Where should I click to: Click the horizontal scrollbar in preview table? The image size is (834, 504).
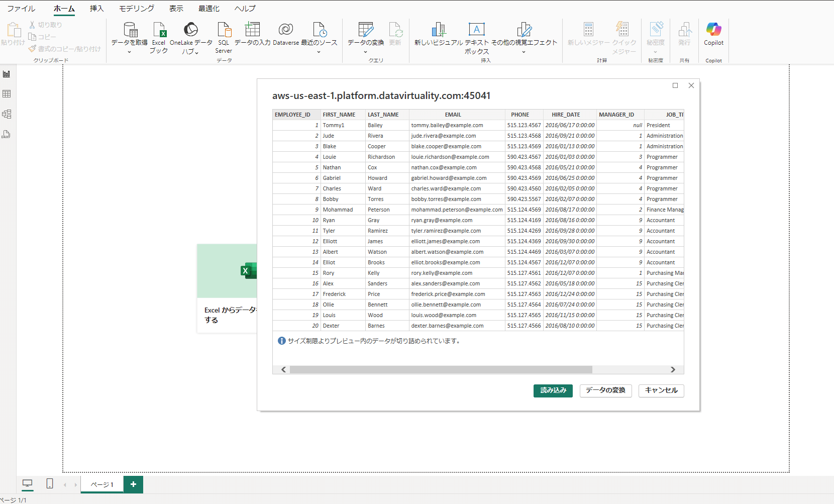point(441,370)
